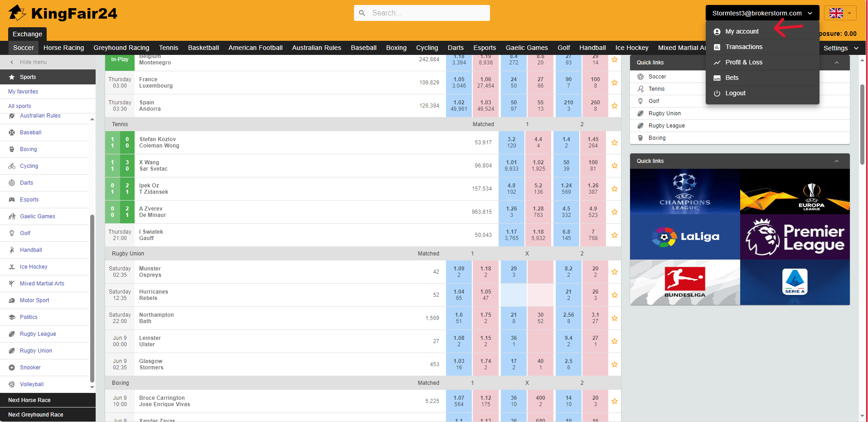Viewport: 868px width, 422px height.
Task: Open the Champions League quick link tile
Action: pyautogui.click(x=685, y=191)
